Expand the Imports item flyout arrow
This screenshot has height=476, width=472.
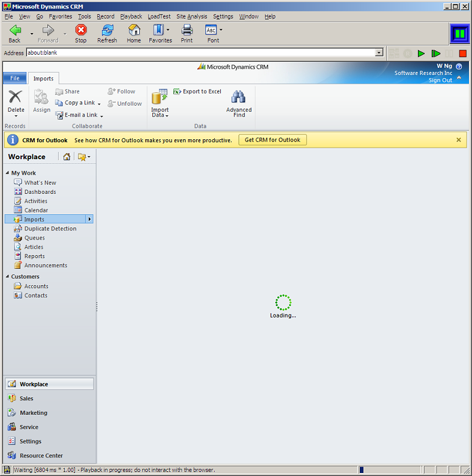pyautogui.click(x=89, y=219)
